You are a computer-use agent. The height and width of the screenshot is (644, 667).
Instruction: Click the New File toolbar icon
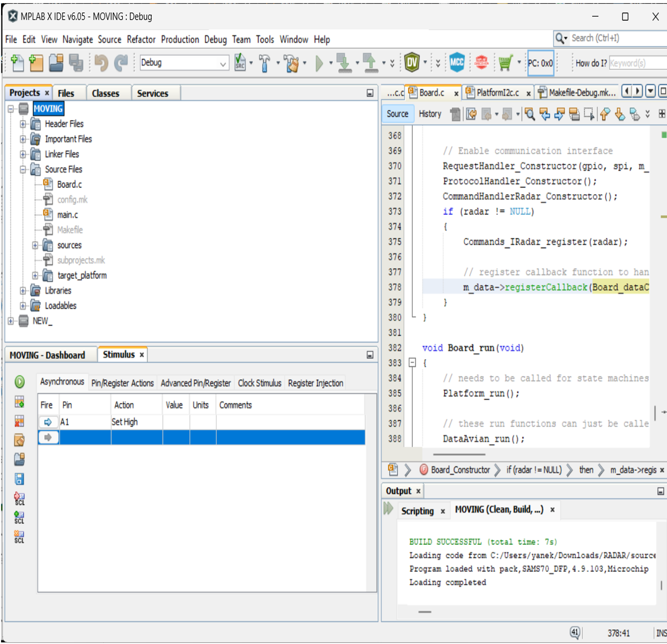[x=17, y=63]
